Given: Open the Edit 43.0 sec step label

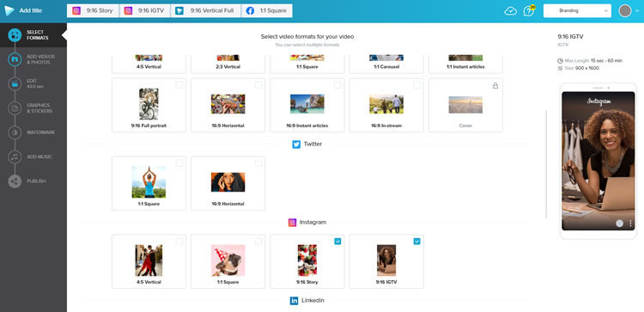Looking at the screenshot, I should coord(35,84).
